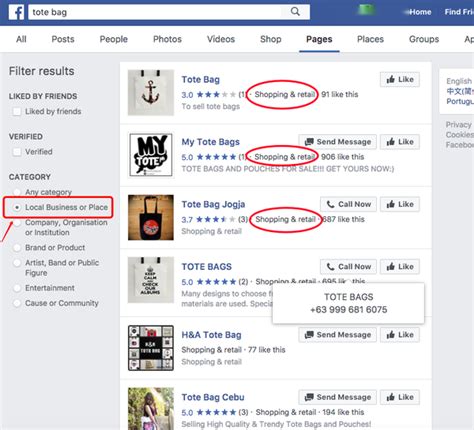
Task: Go to Home in top bar
Action: 420,12
